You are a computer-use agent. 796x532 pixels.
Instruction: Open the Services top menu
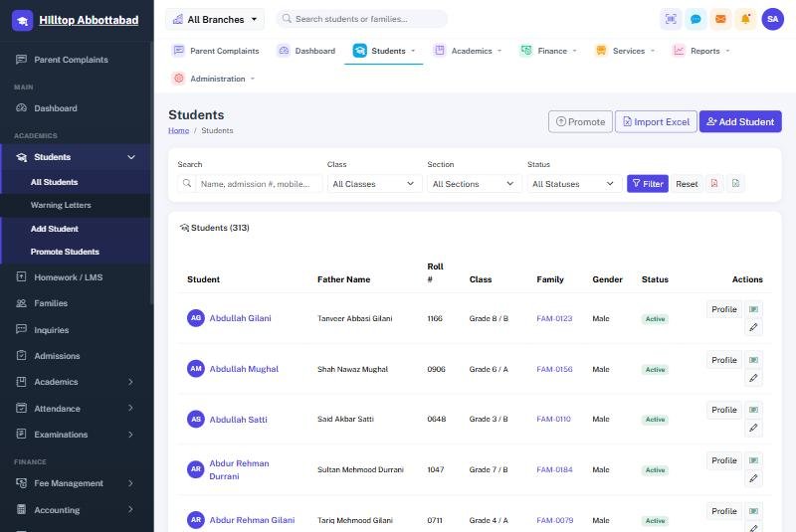625,51
